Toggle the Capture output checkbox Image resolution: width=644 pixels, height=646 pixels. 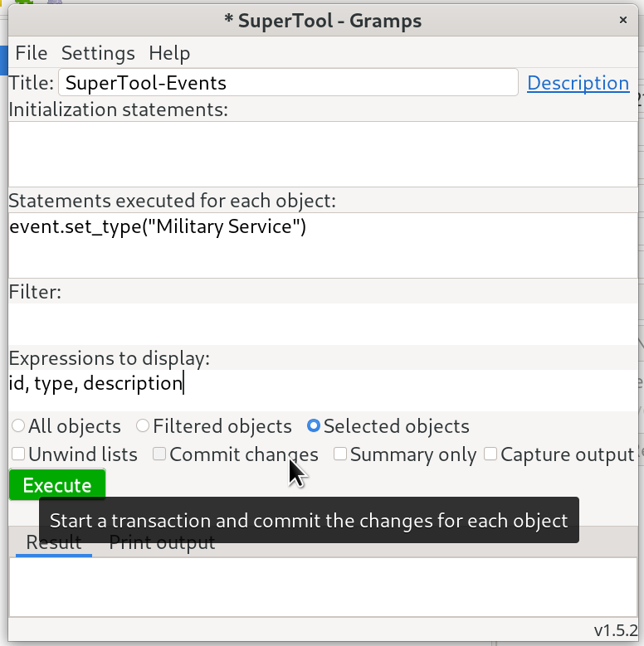click(490, 454)
